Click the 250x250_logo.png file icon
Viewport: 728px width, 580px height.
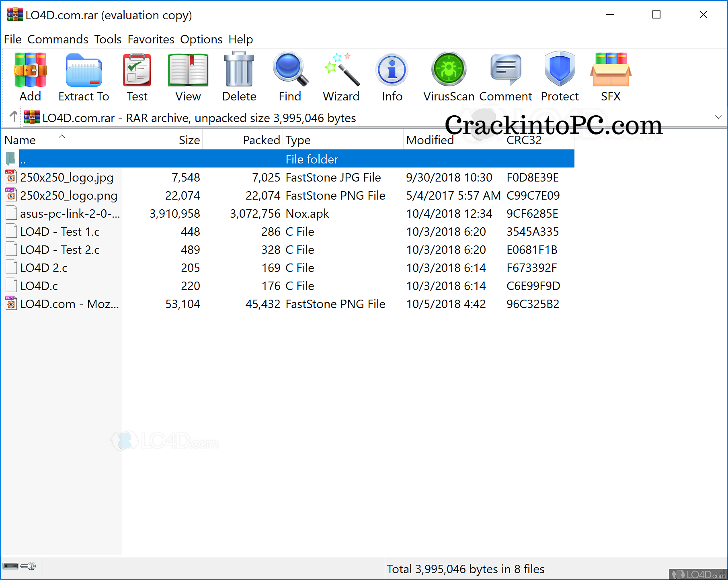point(11,195)
